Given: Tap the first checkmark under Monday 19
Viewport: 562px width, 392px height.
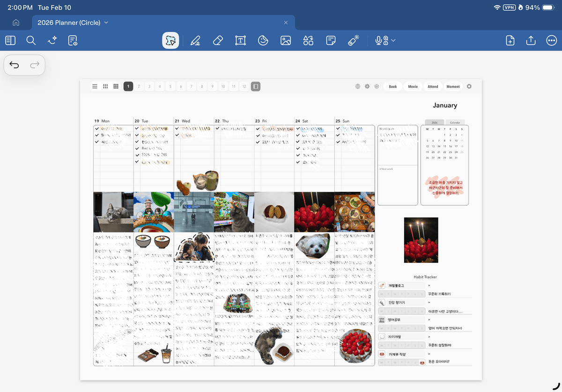Looking at the screenshot, I should coord(97,128).
